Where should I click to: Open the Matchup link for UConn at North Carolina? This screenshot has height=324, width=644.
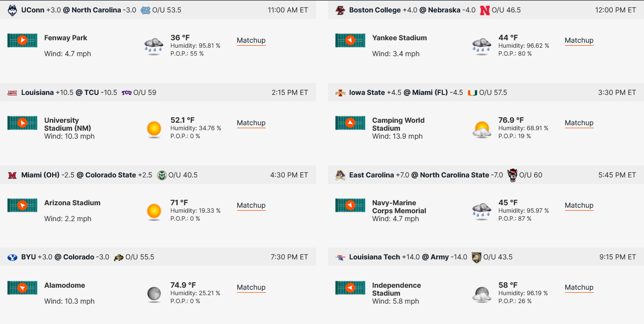(251, 40)
